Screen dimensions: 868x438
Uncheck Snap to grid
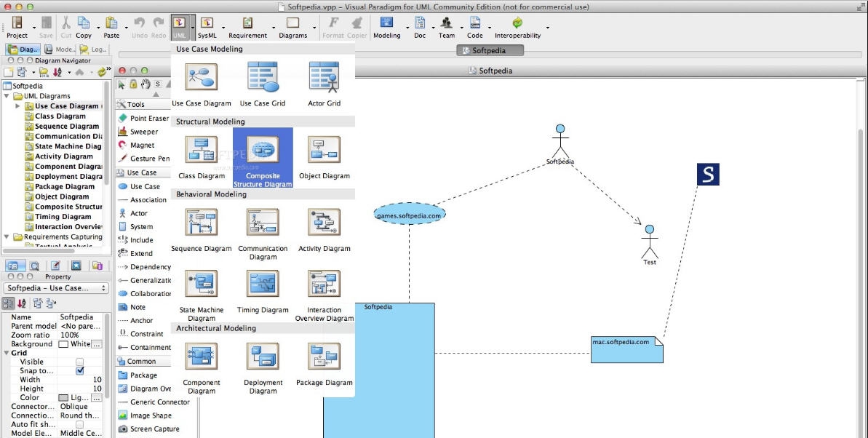coord(79,370)
